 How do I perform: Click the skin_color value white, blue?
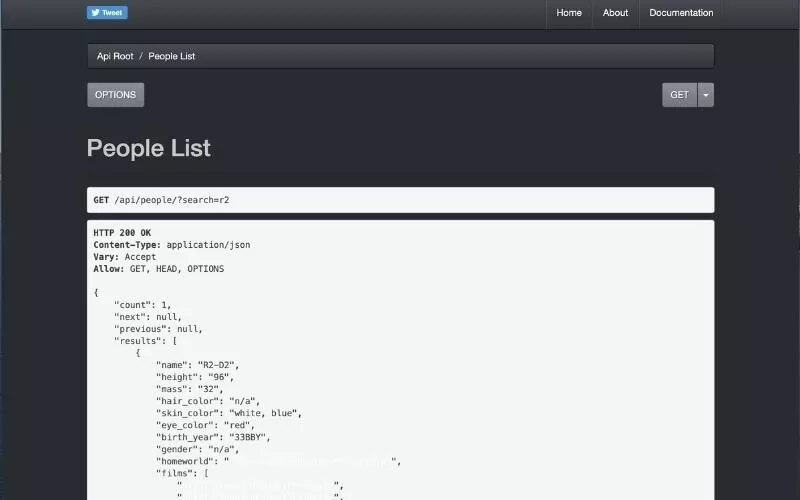(265, 413)
